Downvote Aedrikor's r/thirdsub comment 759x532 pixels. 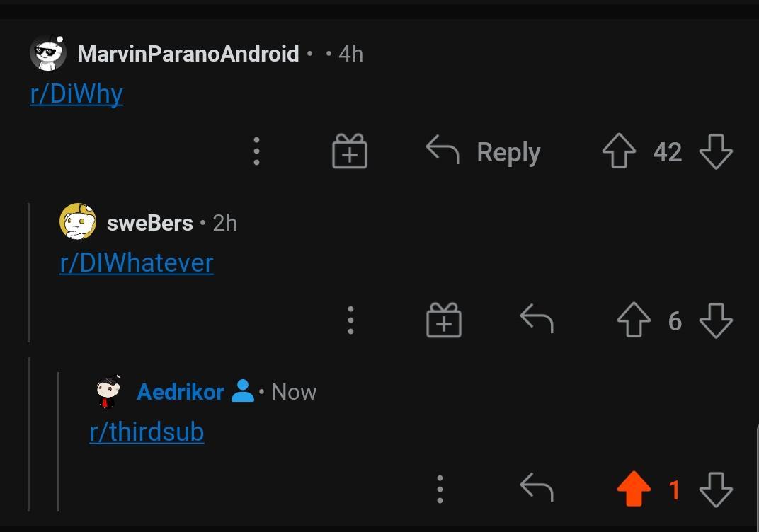click(x=715, y=490)
